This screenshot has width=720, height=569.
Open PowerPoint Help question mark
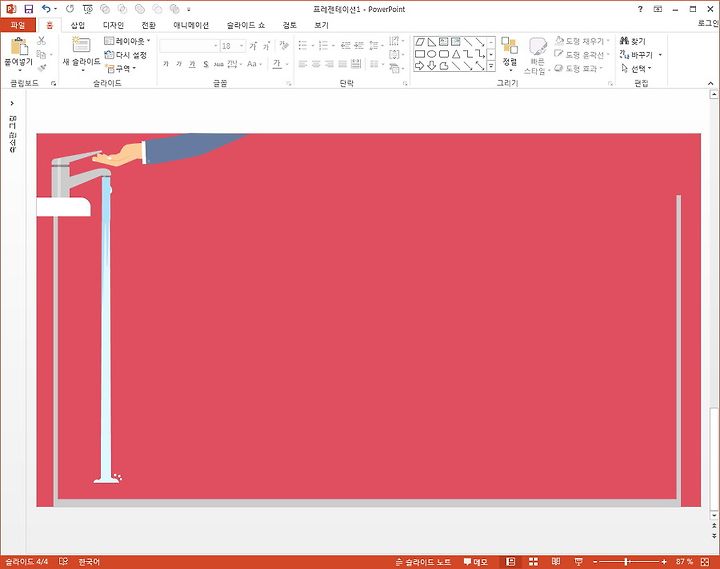(x=640, y=9)
